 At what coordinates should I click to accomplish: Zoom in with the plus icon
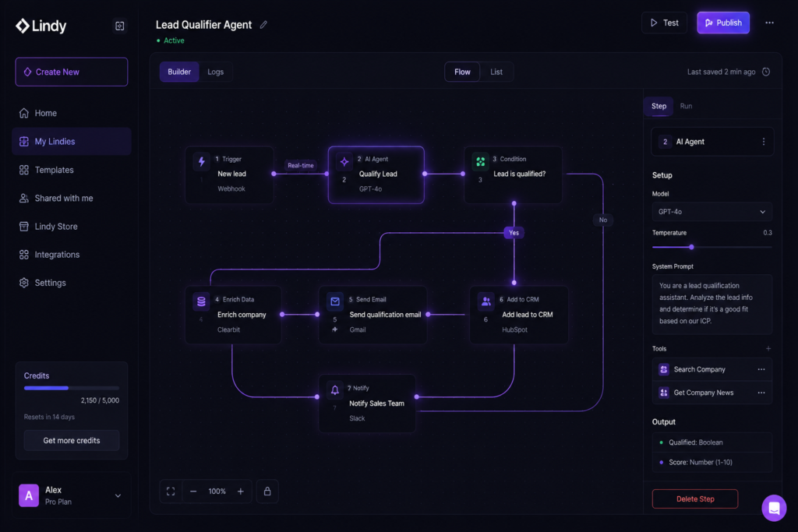coord(240,491)
